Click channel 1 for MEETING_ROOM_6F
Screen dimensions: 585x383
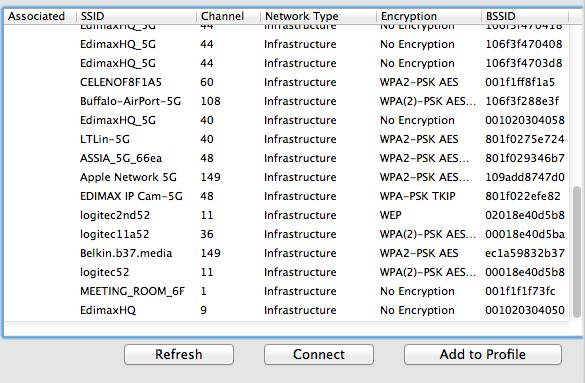point(203,291)
